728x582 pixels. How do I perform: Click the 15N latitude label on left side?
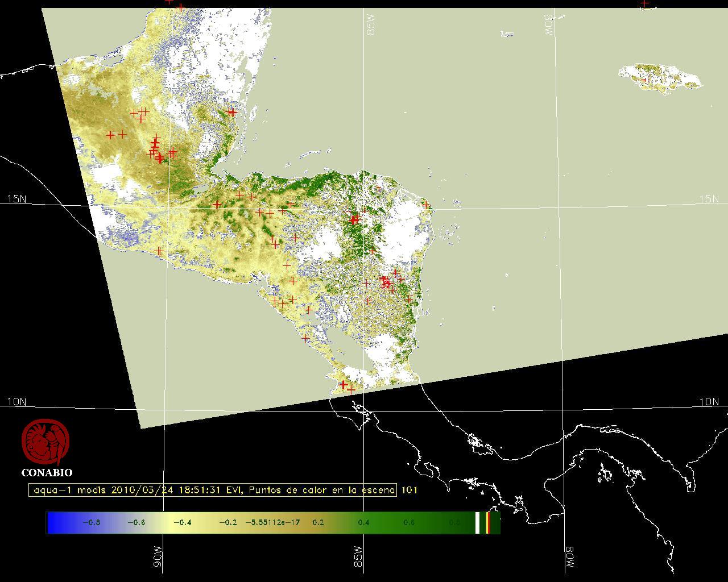16,199
